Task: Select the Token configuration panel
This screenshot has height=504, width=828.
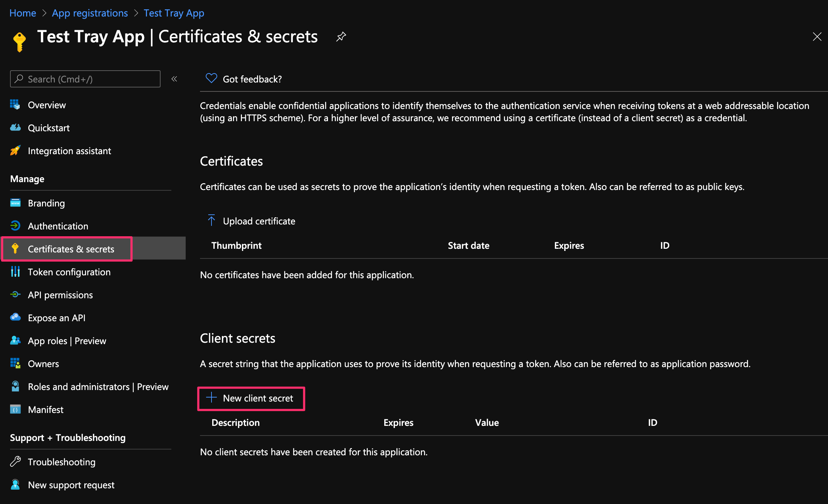Action: point(69,272)
